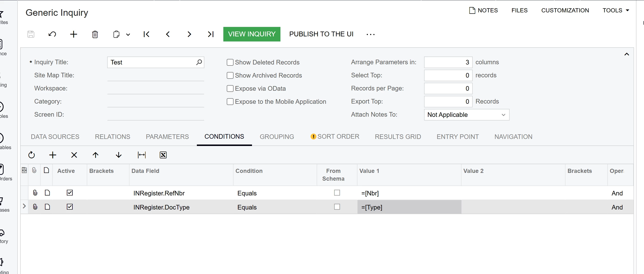The image size is (644, 274).
Task: Expand the TOOLS menu
Action: click(x=615, y=10)
